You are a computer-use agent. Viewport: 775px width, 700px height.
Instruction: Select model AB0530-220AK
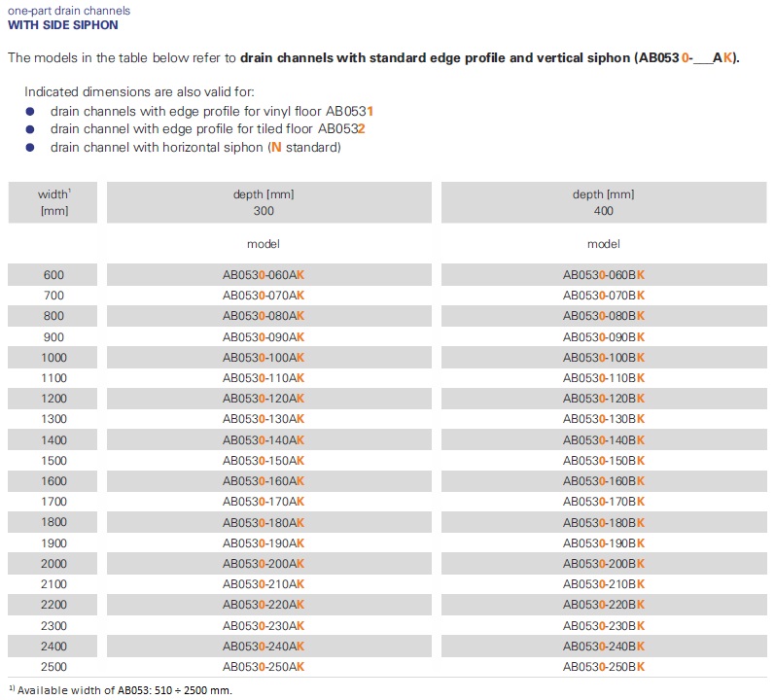point(264,604)
